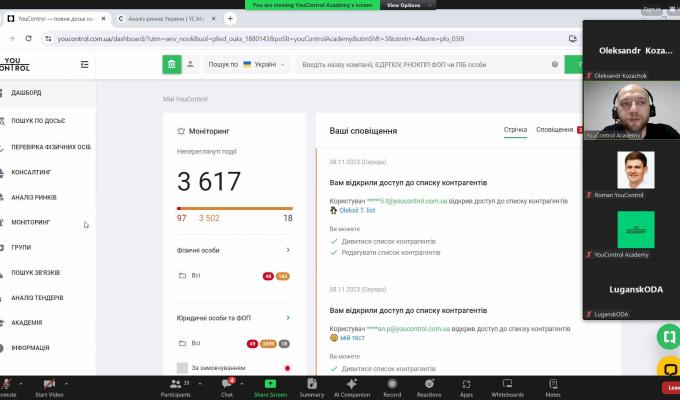Click the search help question-mark icon
This screenshot has width=680, height=400.
coord(555,64)
